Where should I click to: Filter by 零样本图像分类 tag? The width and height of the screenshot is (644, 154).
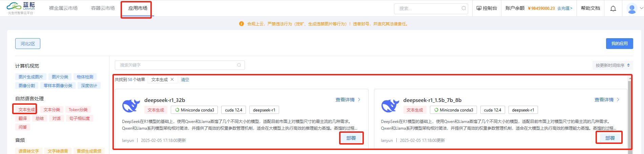point(58,85)
